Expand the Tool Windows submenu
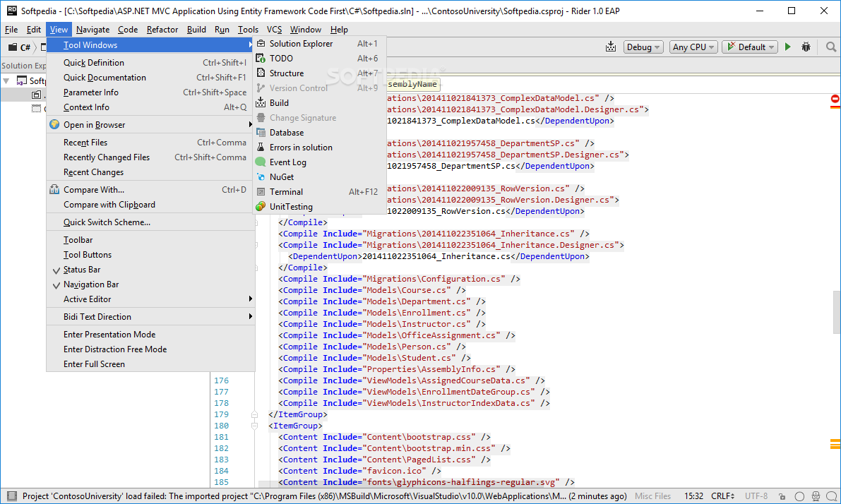This screenshot has width=841, height=504. [150, 45]
